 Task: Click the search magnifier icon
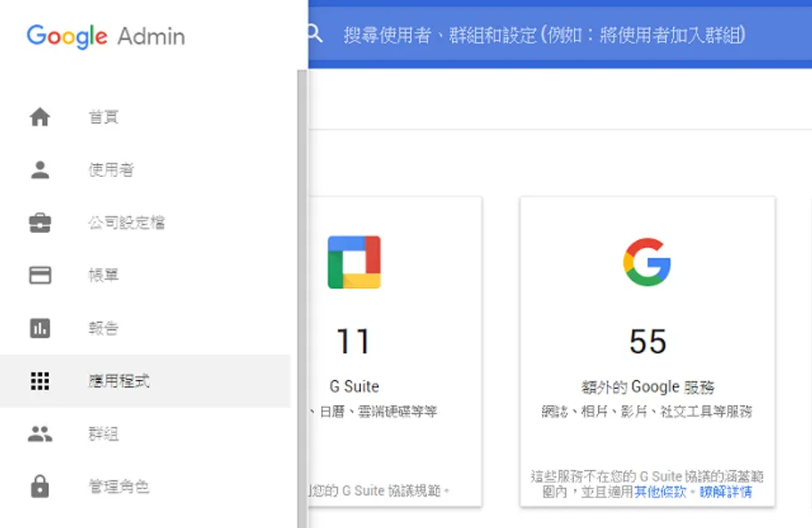[314, 33]
